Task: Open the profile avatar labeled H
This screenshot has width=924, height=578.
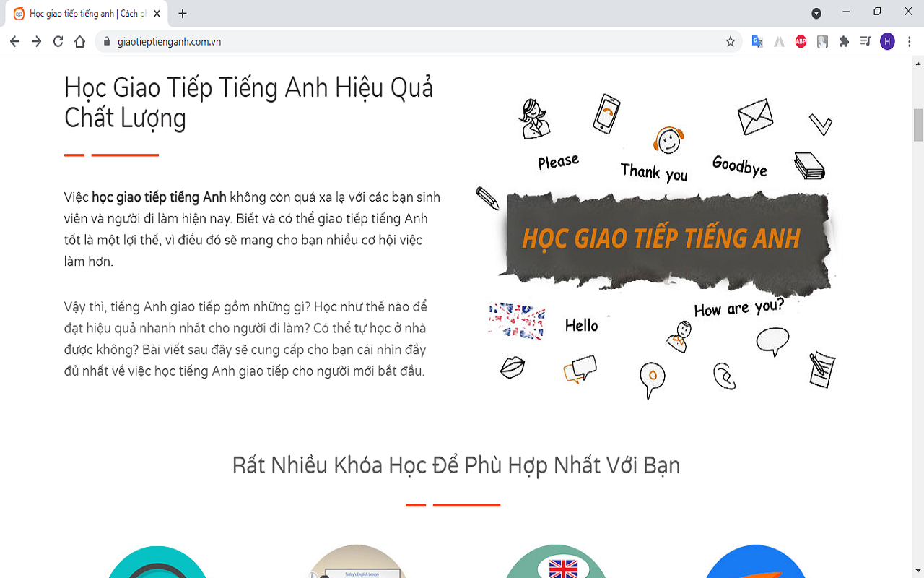Action: pos(887,42)
